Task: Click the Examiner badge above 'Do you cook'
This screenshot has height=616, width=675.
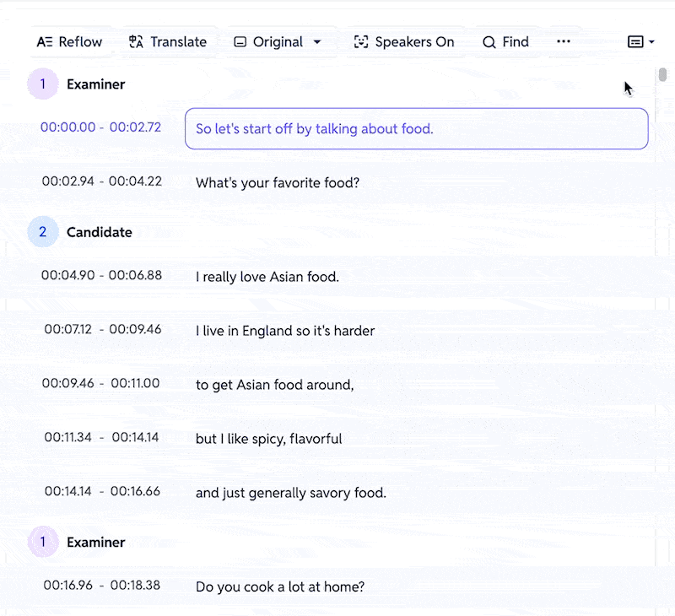Action: tap(43, 542)
